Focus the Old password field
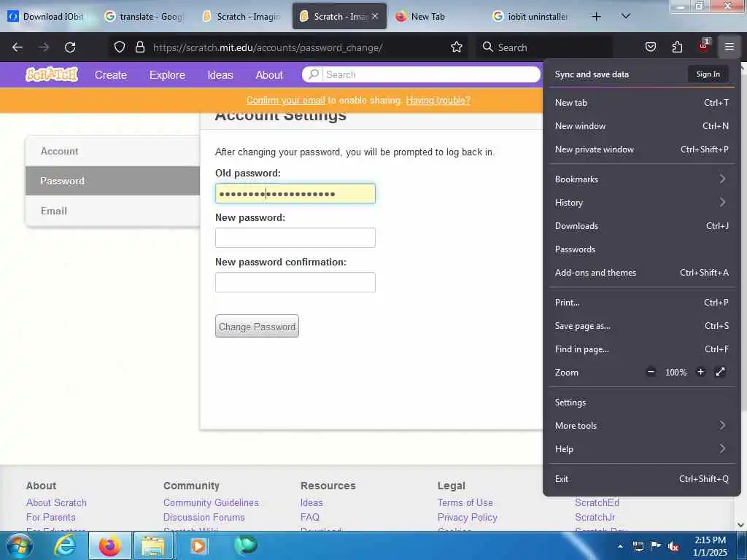The image size is (747, 560). 295,193
